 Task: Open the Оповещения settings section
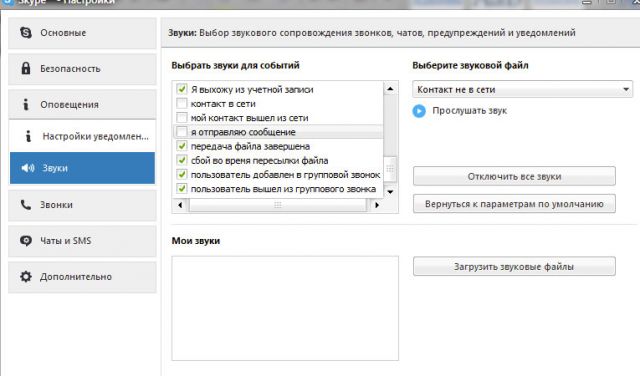(82, 105)
